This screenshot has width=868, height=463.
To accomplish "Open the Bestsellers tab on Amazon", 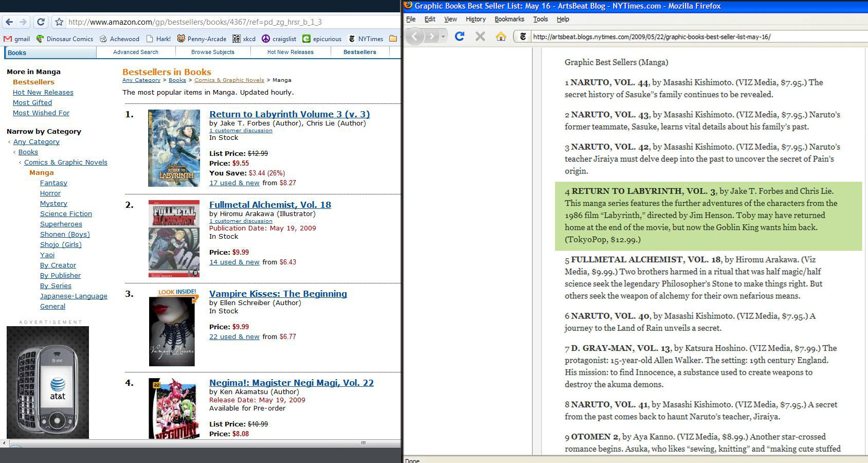I will point(360,52).
